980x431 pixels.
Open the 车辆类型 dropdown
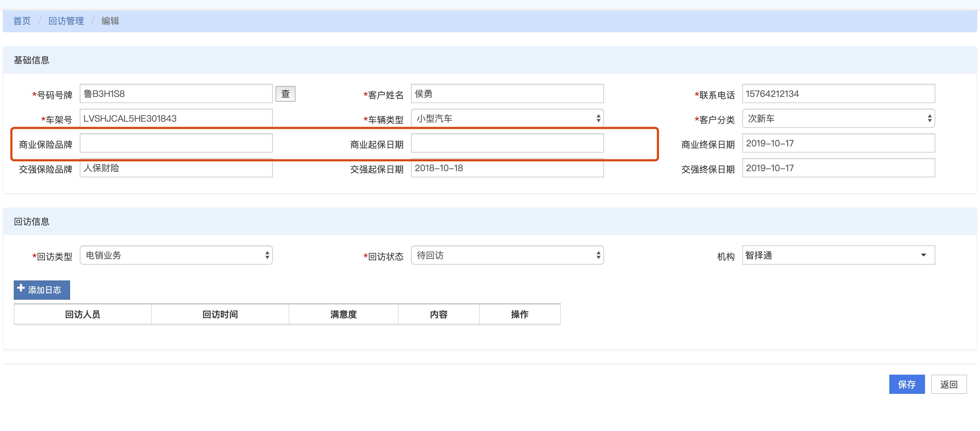tap(507, 118)
